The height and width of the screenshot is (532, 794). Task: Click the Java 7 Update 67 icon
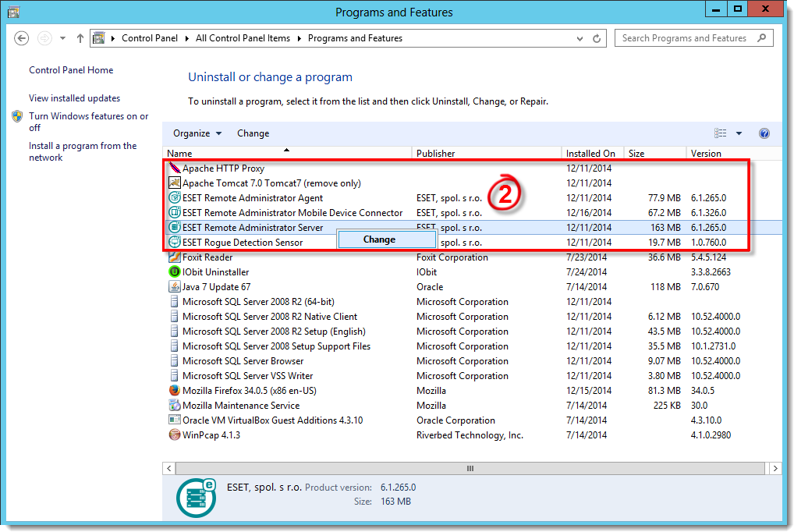coord(174,286)
